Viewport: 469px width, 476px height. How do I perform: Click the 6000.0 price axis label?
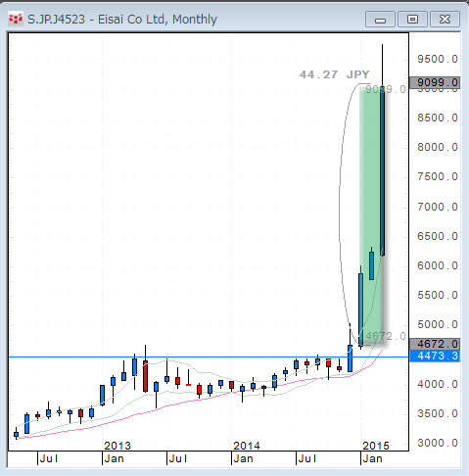[x=438, y=265]
